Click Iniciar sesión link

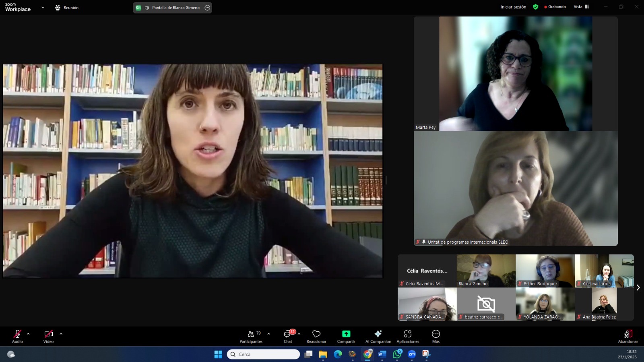pyautogui.click(x=513, y=7)
